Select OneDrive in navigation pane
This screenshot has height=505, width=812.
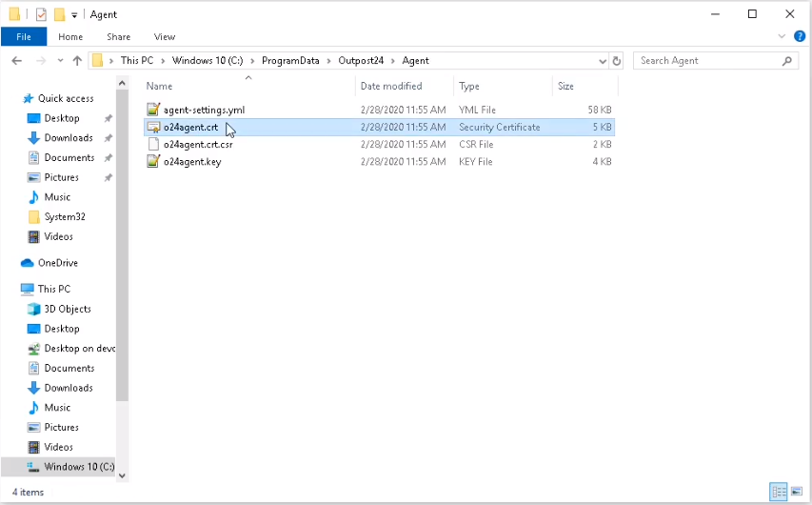pyautogui.click(x=58, y=263)
